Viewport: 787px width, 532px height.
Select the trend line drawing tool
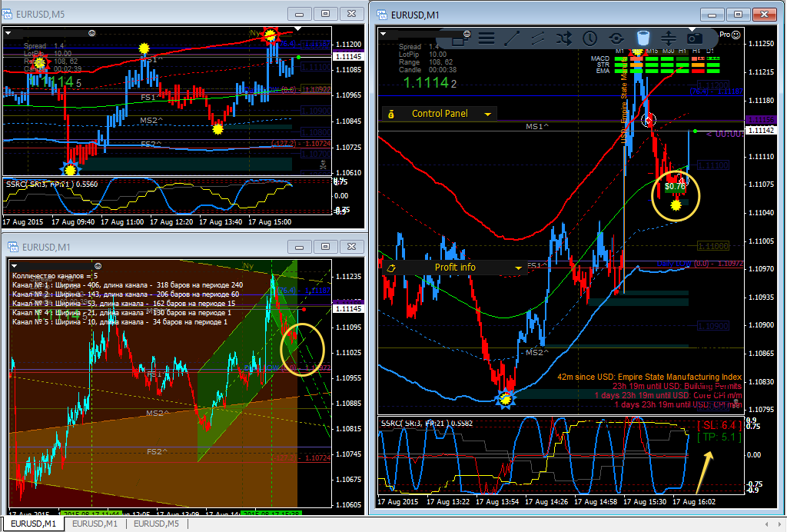click(511, 38)
